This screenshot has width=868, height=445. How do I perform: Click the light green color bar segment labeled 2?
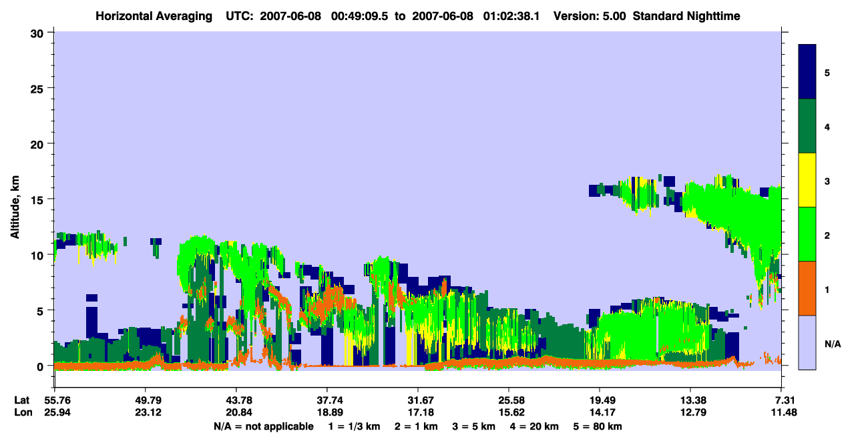click(x=807, y=234)
